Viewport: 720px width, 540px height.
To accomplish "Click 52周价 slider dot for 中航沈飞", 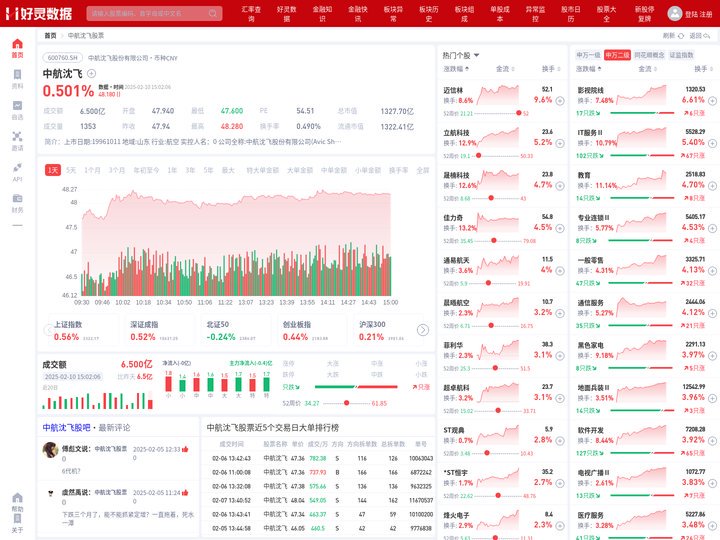I will click(x=347, y=403).
